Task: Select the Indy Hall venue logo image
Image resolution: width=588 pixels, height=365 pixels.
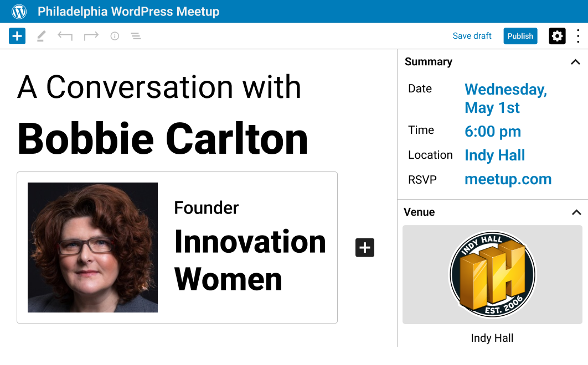Action: point(492,274)
